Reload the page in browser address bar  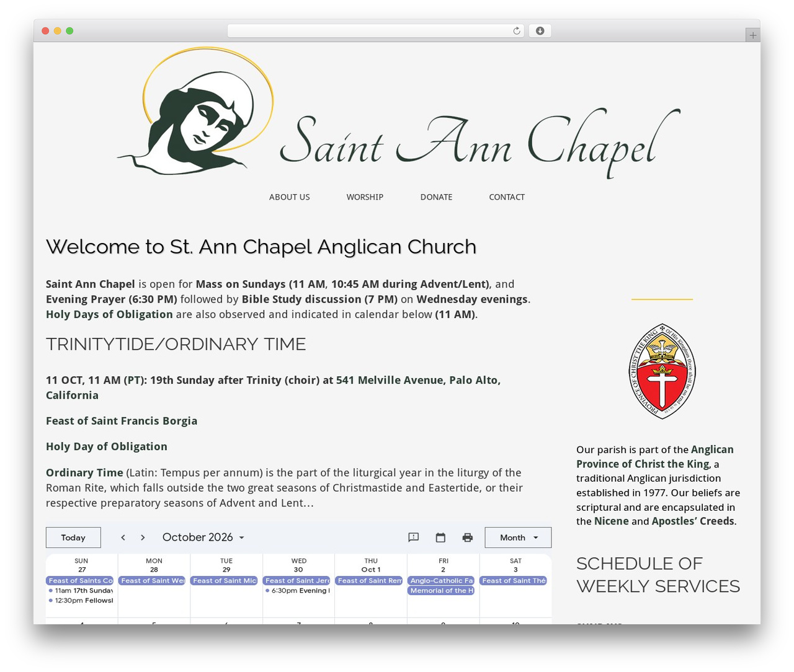517,31
